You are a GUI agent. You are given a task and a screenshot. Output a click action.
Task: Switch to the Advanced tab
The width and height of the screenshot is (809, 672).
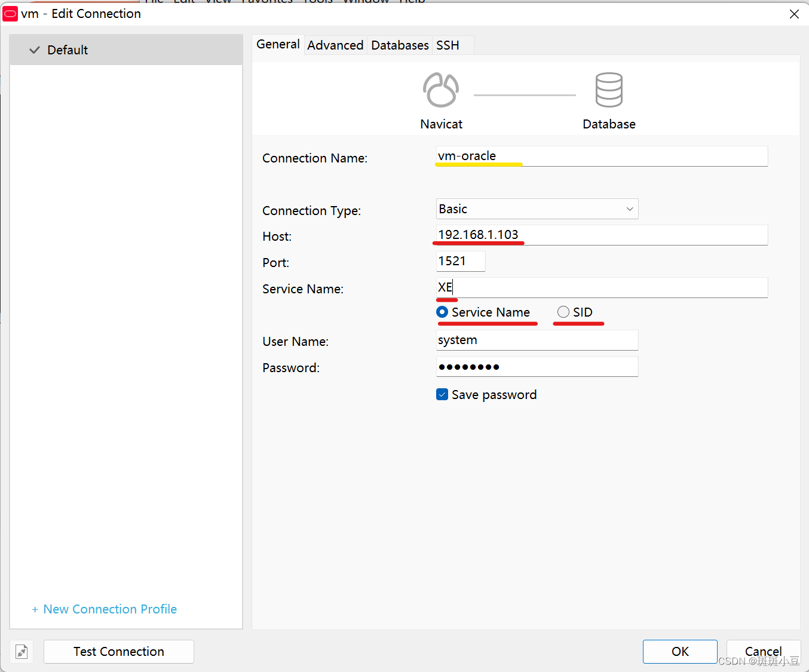click(x=335, y=45)
